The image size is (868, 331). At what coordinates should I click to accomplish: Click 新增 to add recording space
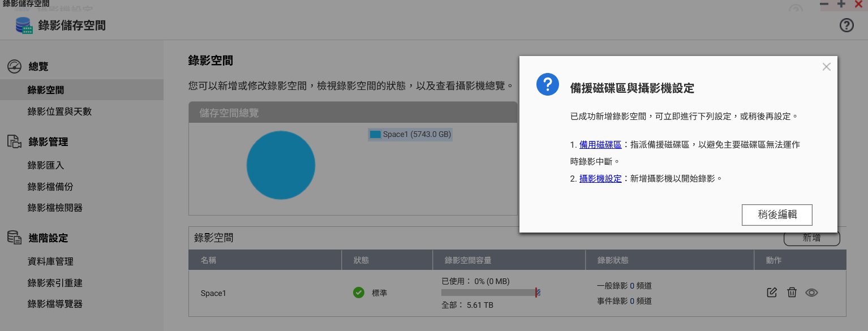click(811, 238)
